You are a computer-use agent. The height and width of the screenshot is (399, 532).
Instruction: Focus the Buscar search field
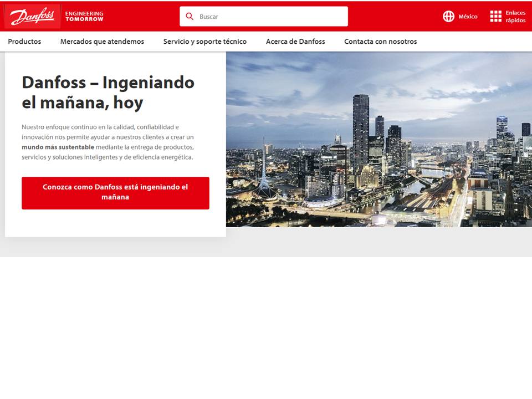pyautogui.click(x=264, y=16)
